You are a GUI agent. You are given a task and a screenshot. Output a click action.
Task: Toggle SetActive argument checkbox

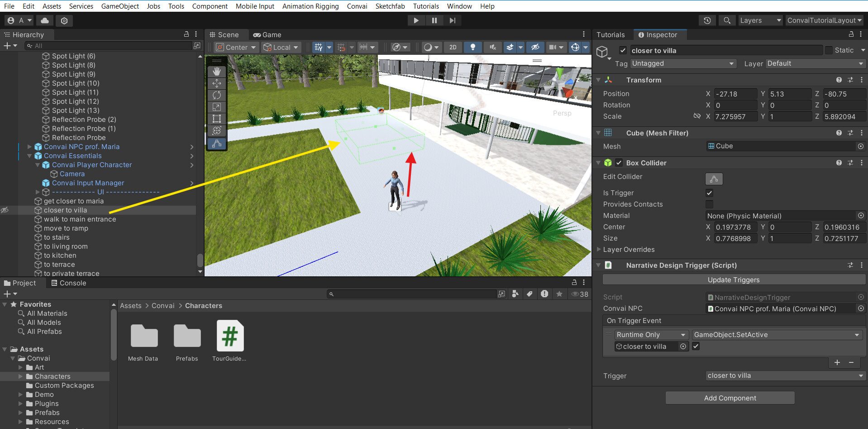pos(696,346)
